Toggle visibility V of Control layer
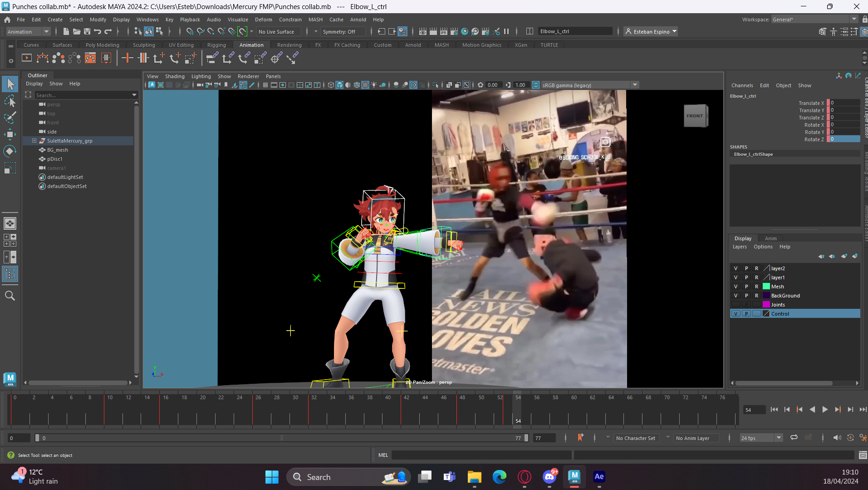 736,314
